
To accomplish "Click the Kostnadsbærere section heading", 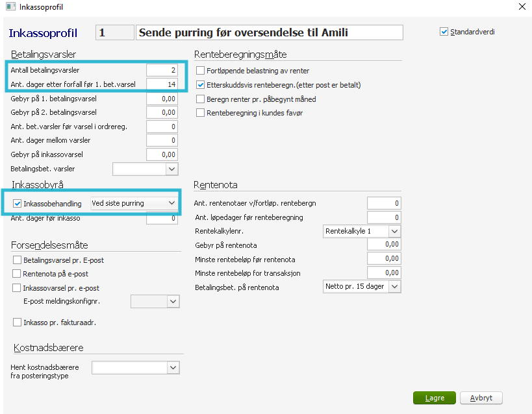I will click(49, 348).
